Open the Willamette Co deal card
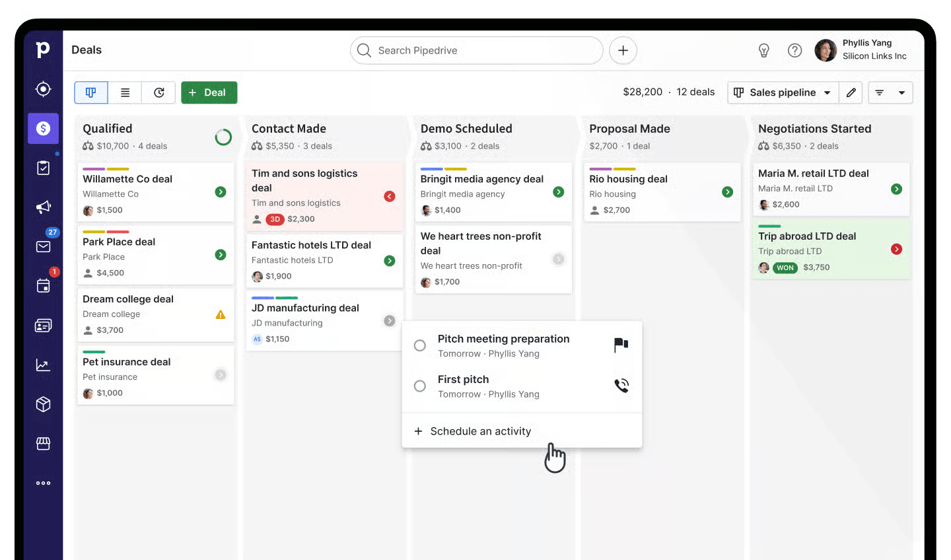The height and width of the screenshot is (560, 951). (156, 192)
